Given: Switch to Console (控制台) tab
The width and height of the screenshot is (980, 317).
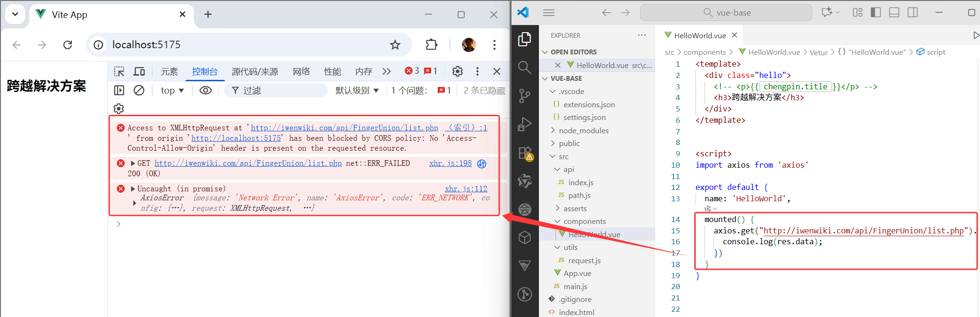Looking at the screenshot, I should pos(205,71).
